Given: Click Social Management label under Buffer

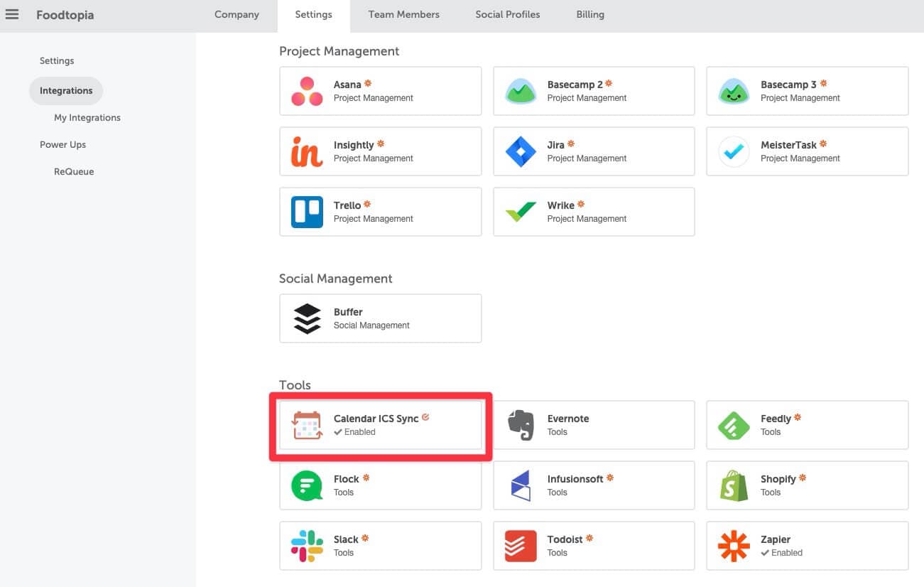Looking at the screenshot, I should click(x=371, y=325).
